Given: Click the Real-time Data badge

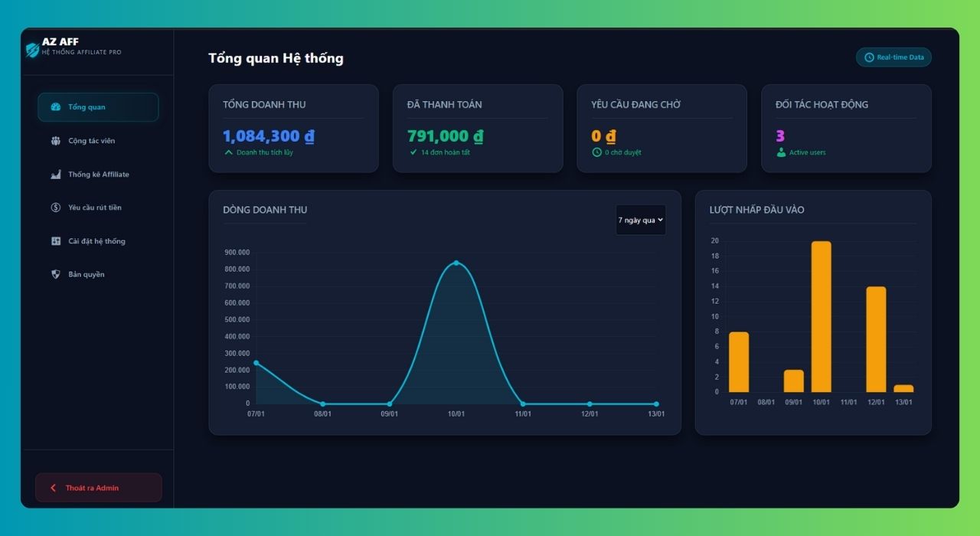Looking at the screenshot, I should pyautogui.click(x=893, y=57).
